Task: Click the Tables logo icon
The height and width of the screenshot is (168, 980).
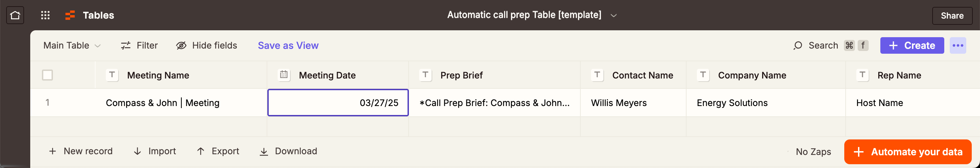Action: click(70, 15)
